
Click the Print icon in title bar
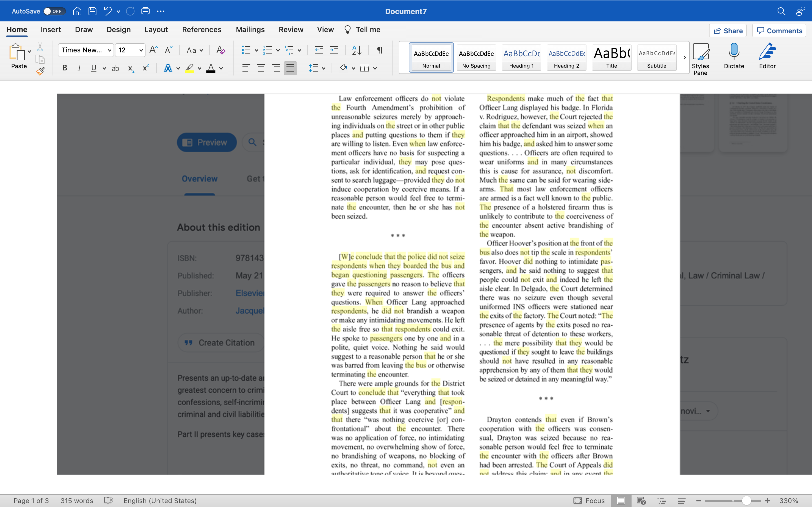145,11
